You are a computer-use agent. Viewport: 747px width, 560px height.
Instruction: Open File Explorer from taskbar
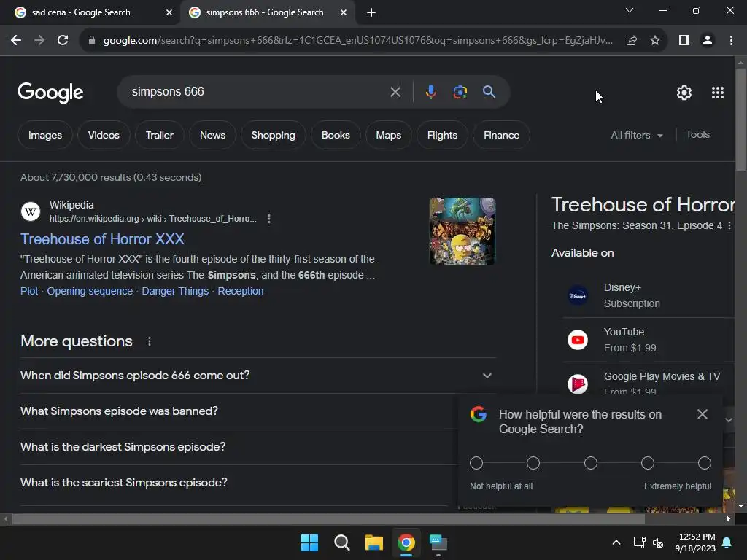coord(374,542)
